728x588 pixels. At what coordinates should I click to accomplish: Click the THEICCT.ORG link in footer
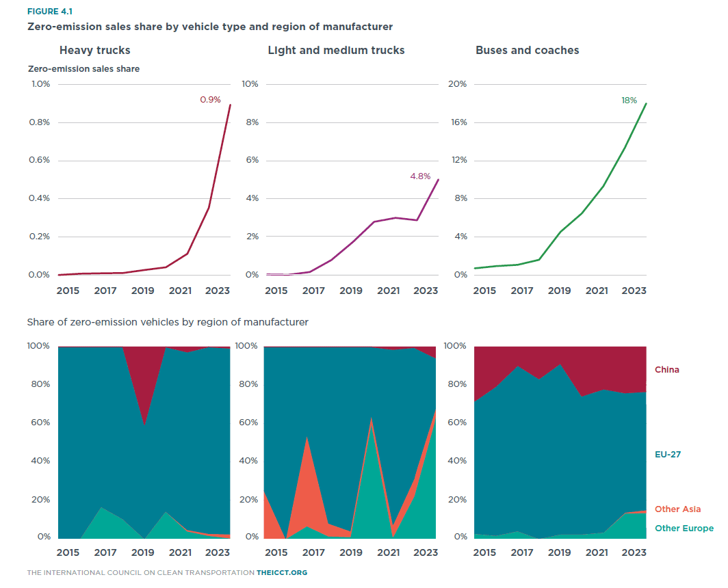[x=283, y=572]
